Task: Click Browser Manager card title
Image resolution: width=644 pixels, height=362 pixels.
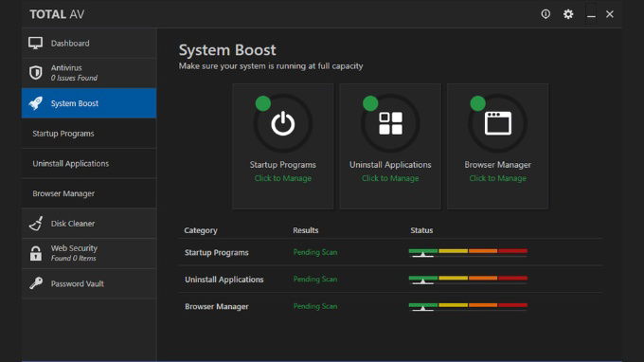Action: point(498,165)
